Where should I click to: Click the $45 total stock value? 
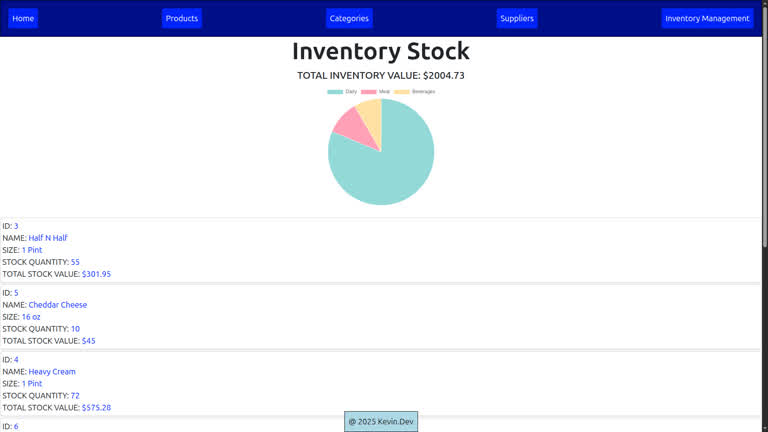(x=89, y=341)
